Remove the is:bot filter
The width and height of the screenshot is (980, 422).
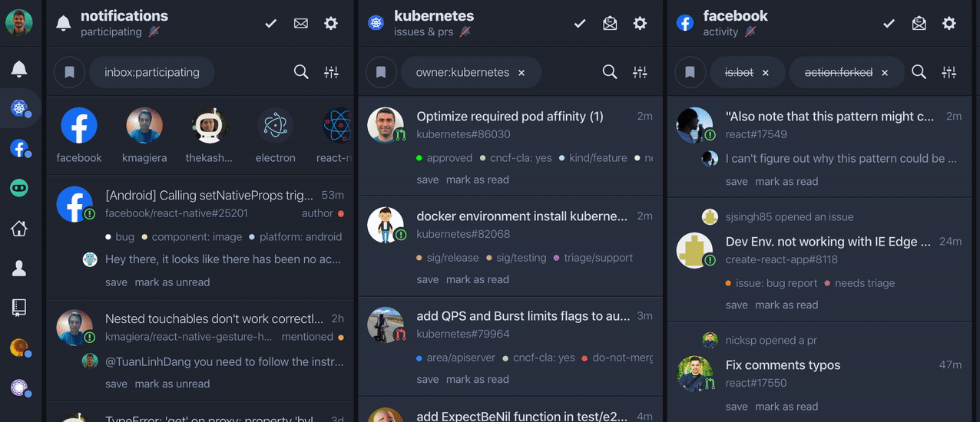765,73
